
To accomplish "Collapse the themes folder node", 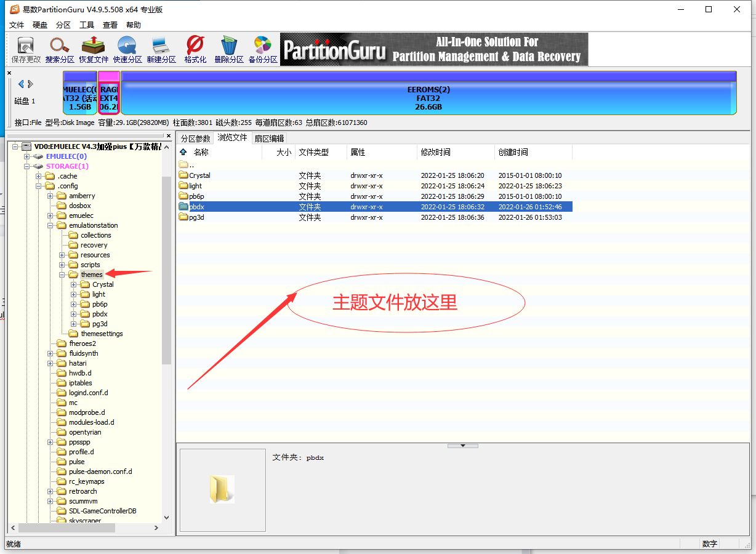I will tap(62, 275).
